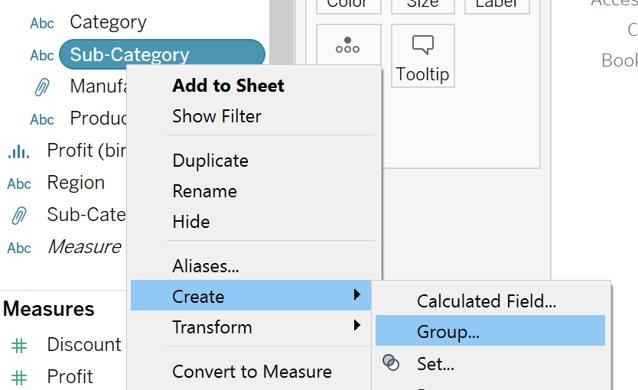
Task: Expand the Transform submenu arrow
Action: pos(357,325)
